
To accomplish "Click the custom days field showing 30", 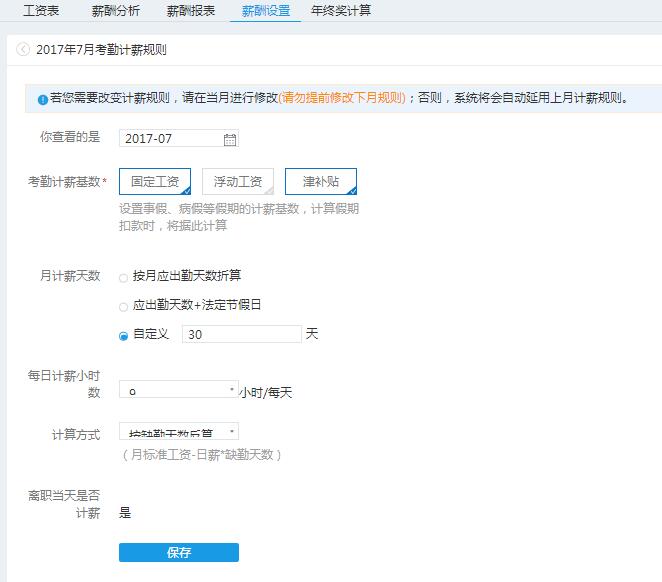I will point(241,335).
